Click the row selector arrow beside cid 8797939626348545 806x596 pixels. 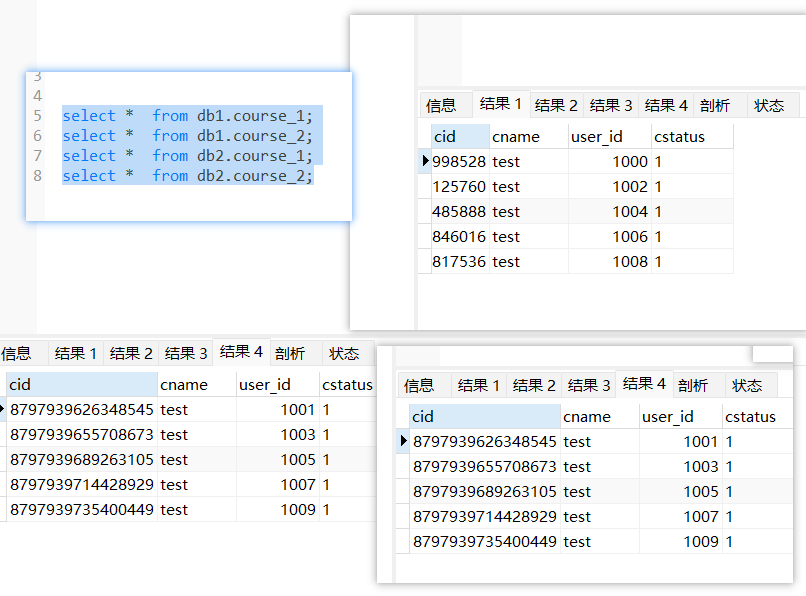tap(402, 441)
